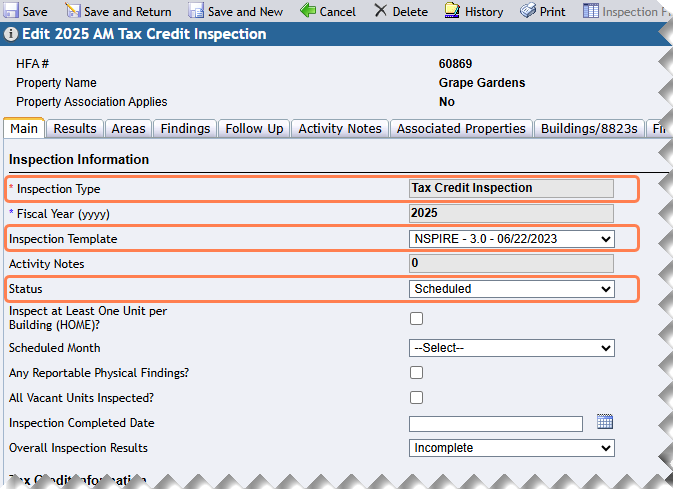The width and height of the screenshot is (673, 489).
Task: Switch to the Results tab
Action: (x=75, y=129)
